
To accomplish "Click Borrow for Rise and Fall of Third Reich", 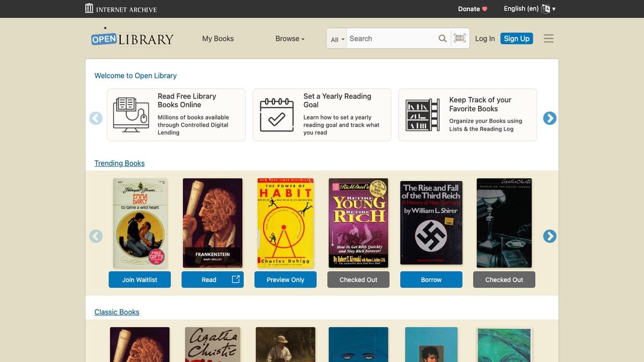I will 431,279.
